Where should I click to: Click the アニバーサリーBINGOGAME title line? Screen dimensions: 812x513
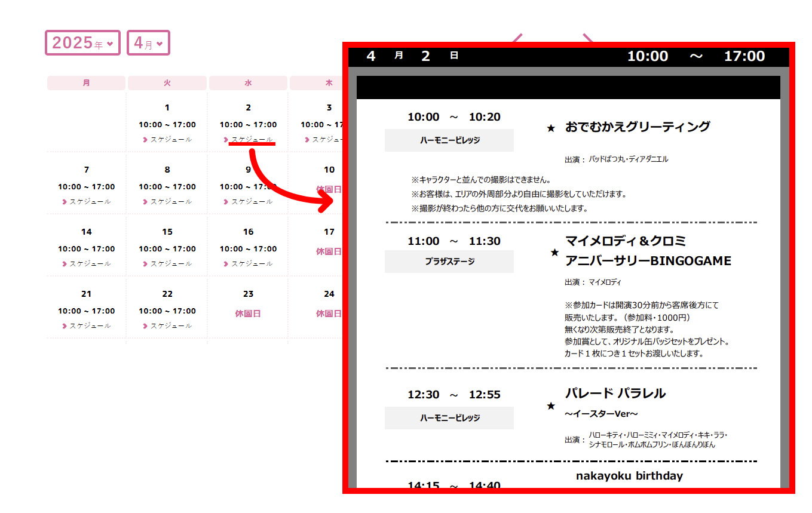[648, 261]
